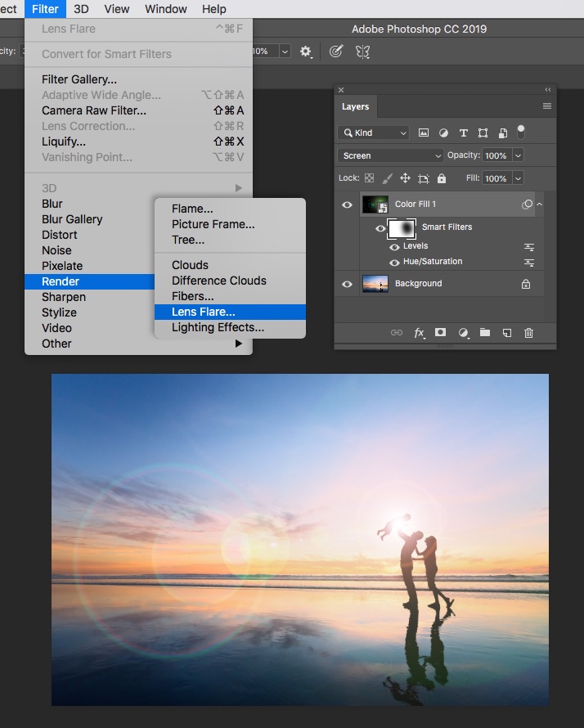Screen dimensions: 584x728
Task: Open the Screen blend mode dropdown
Action: pyautogui.click(x=390, y=155)
